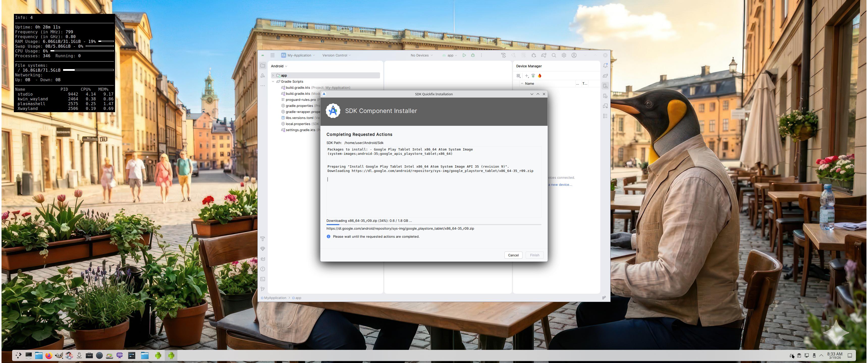
Task: Open the hamburger main menu
Action: pyautogui.click(x=272, y=55)
